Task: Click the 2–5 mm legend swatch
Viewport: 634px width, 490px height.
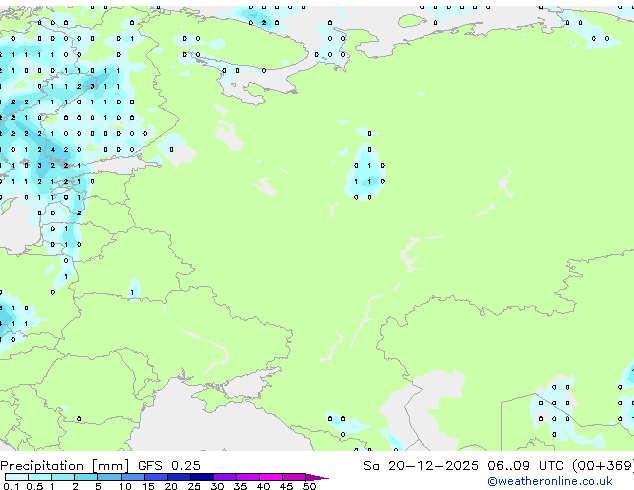Action: point(86,477)
